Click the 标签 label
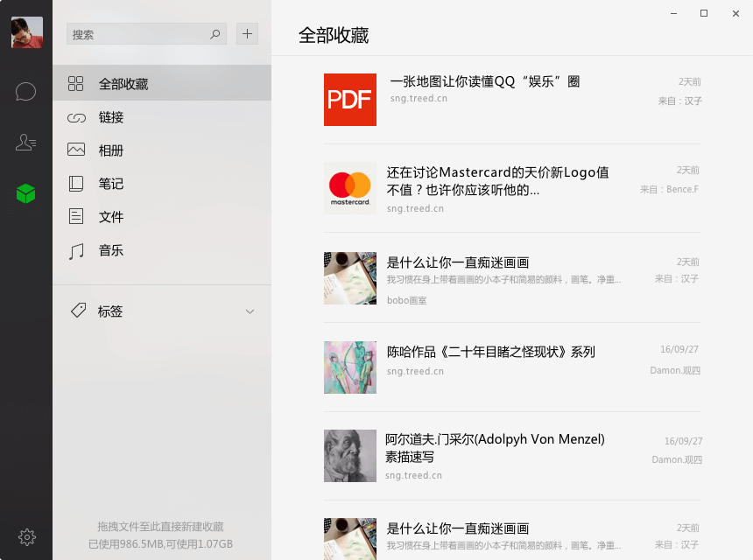This screenshot has width=753, height=560. point(110,311)
